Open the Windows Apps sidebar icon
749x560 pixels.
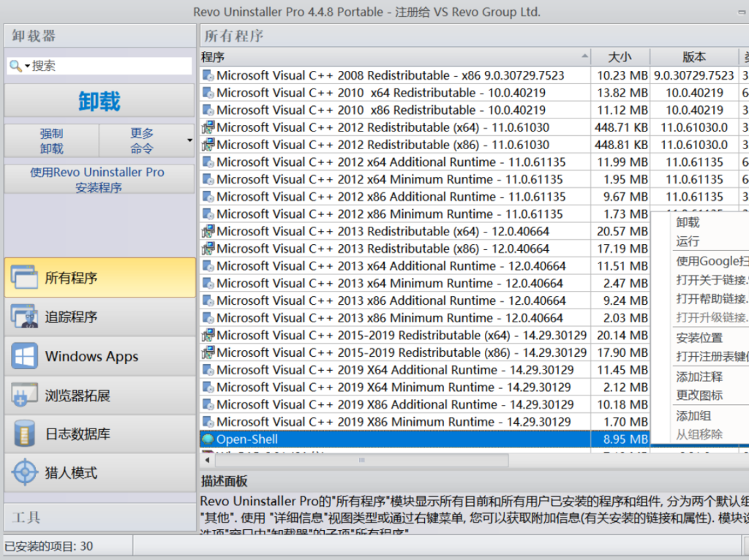[x=24, y=356]
